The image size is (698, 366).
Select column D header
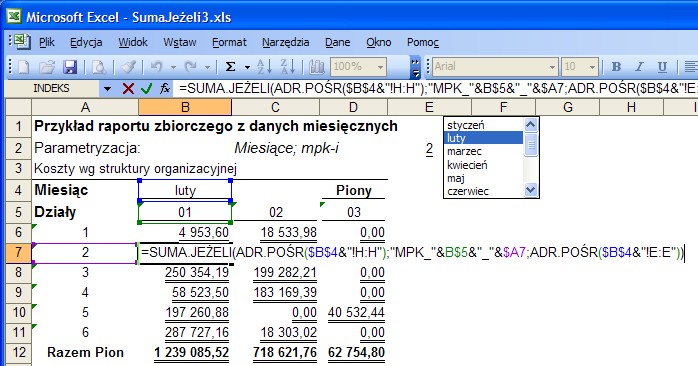(353, 107)
